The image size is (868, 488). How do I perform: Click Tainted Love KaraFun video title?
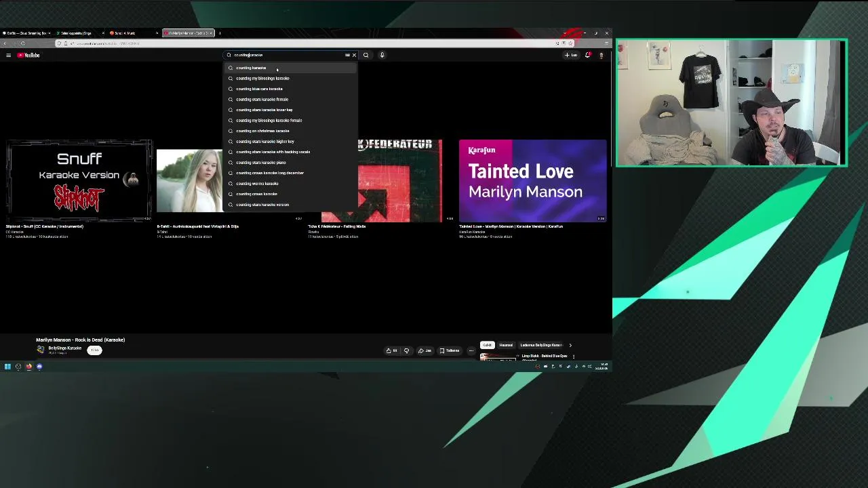click(x=511, y=226)
